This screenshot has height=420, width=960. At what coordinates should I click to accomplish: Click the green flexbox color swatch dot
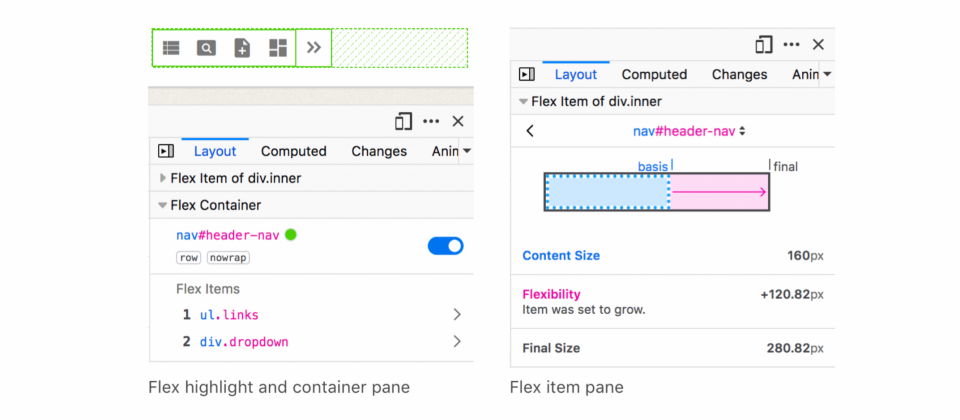pyautogui.click(x=291, y=234)
